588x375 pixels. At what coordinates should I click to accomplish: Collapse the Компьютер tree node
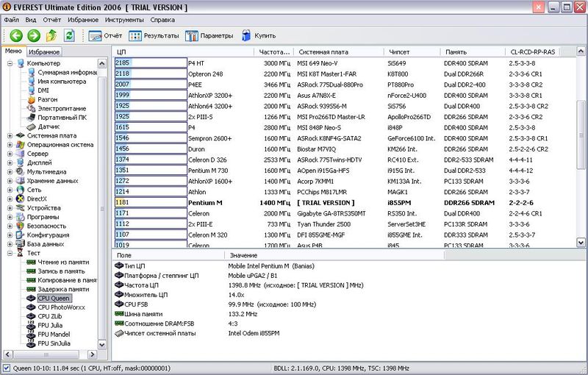tap(10, 63)
